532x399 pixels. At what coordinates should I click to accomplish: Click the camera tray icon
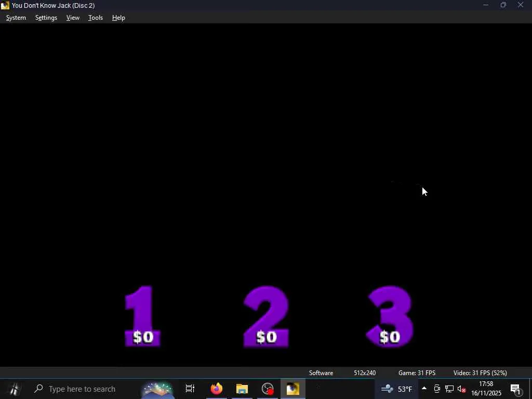click(437, 389)
